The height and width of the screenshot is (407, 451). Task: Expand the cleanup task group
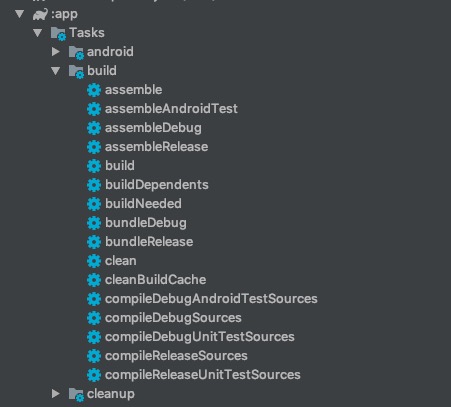56,394
